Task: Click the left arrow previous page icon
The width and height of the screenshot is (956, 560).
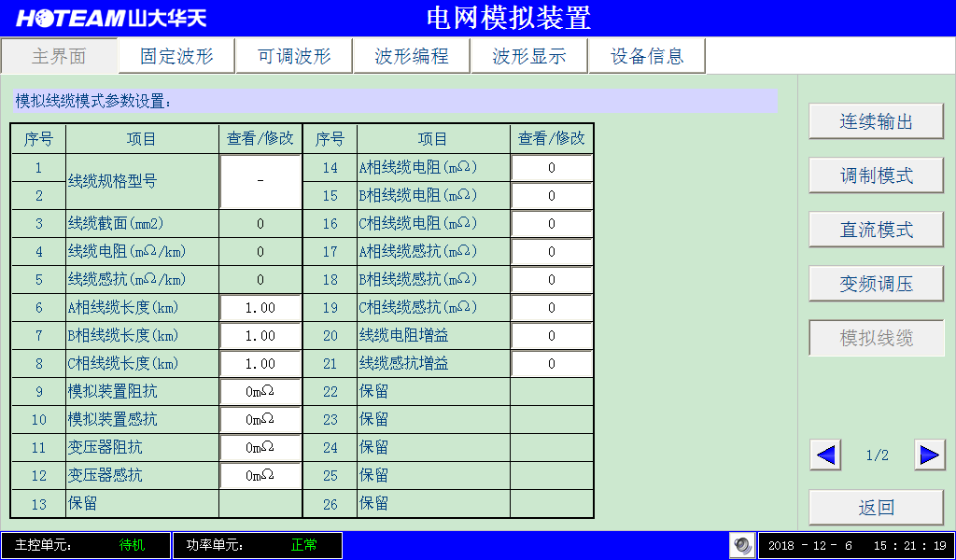Action: [825, 455]
